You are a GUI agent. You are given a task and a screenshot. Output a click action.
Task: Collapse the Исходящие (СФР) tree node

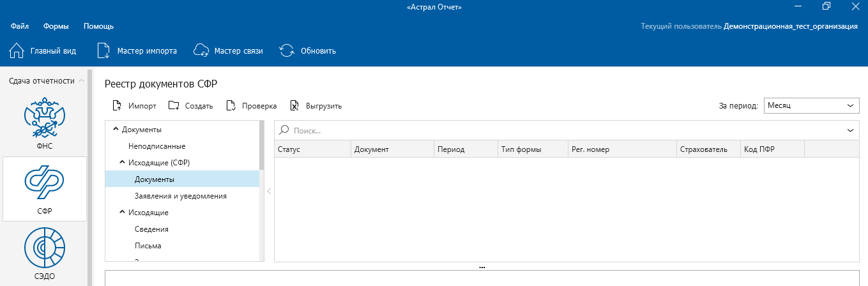[x=122, y=163]
